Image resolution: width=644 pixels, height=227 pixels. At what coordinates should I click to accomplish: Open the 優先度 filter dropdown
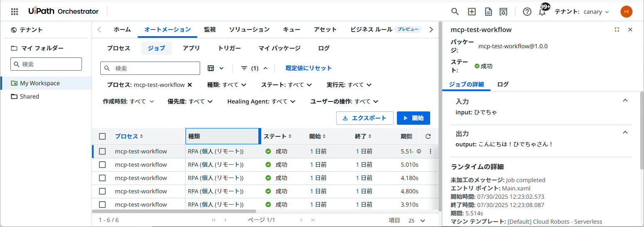[x=191, y=101]
